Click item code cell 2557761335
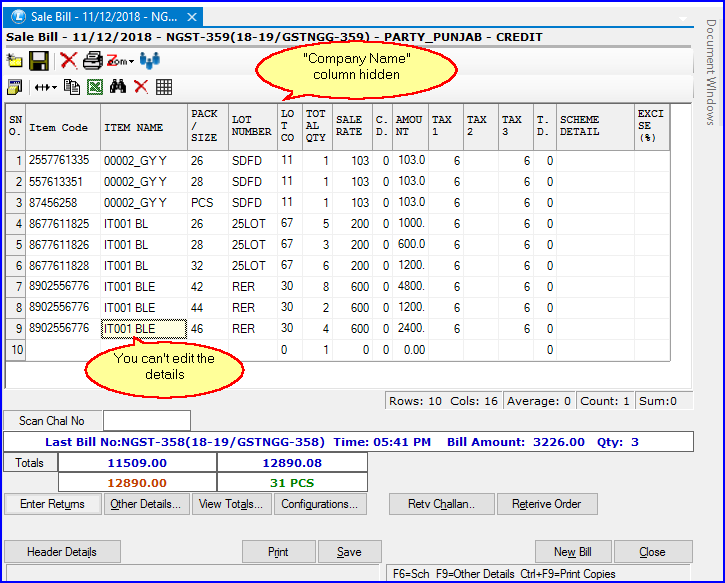The height and width of the screenshot is (583, 725). (x=63, y=160)
